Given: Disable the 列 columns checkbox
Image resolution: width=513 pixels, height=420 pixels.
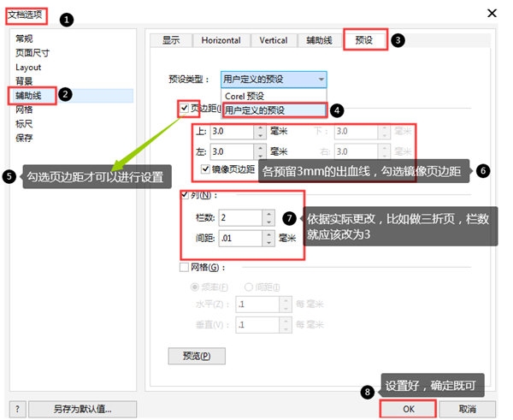Looking at the screenshot, I should [x=186, y=196].
